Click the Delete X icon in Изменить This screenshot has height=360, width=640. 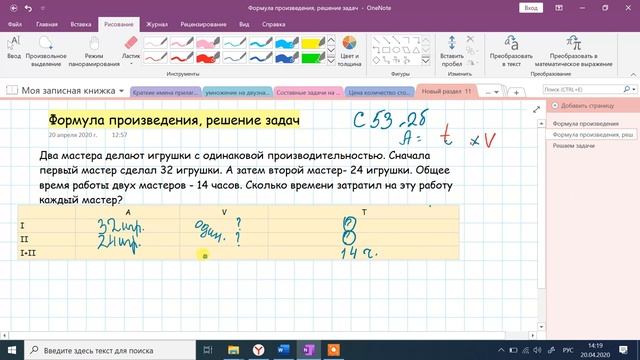(470, 39)
